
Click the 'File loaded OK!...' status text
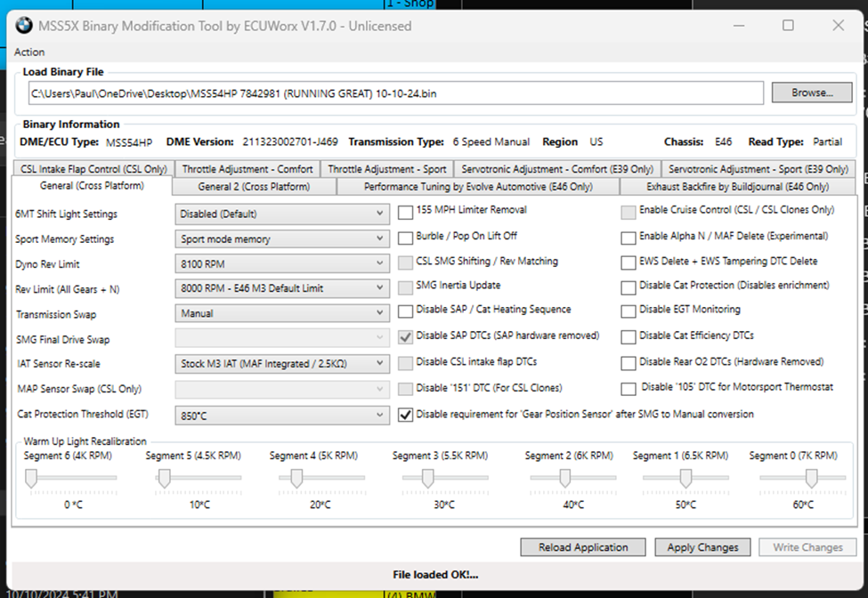[x=435, y=575]
